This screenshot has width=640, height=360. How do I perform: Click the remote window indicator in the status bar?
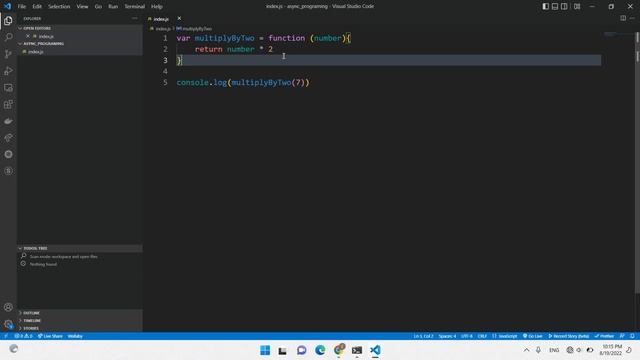(x=6, y=336)
